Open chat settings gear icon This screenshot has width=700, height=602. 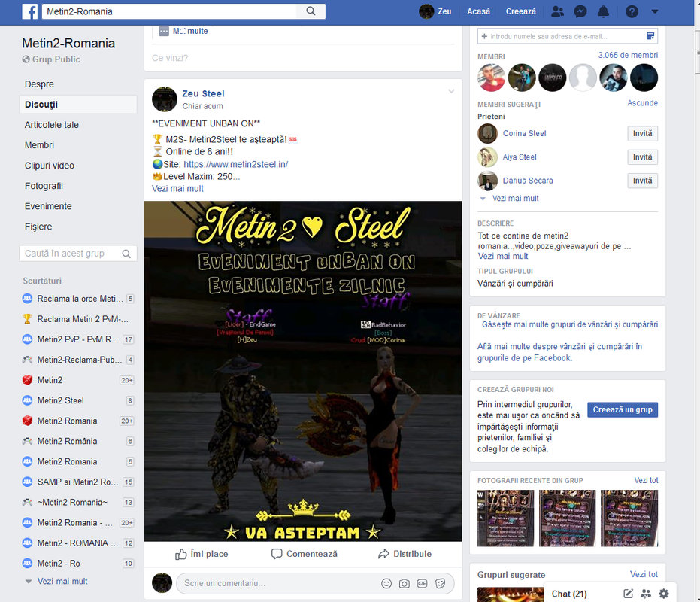664,594
